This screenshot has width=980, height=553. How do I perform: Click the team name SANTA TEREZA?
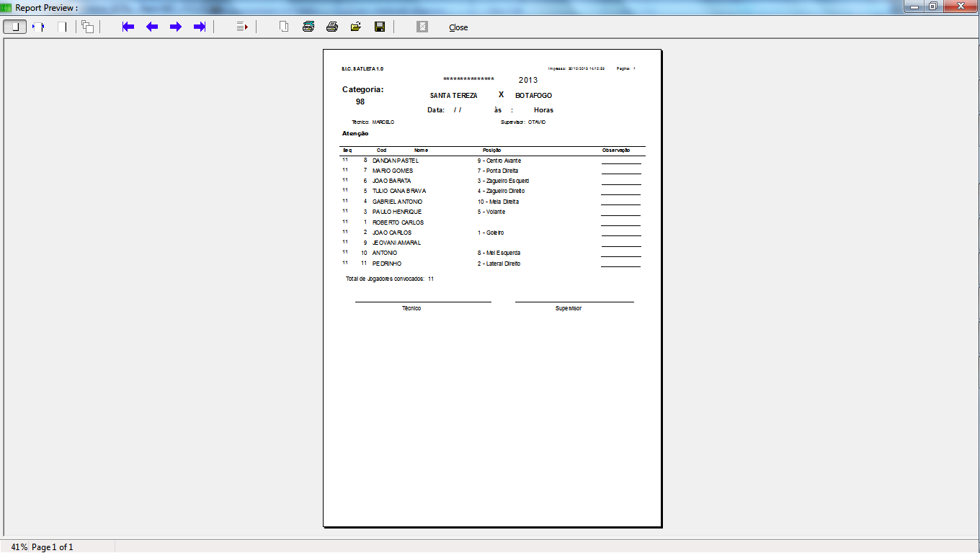[x=454, y=96]
